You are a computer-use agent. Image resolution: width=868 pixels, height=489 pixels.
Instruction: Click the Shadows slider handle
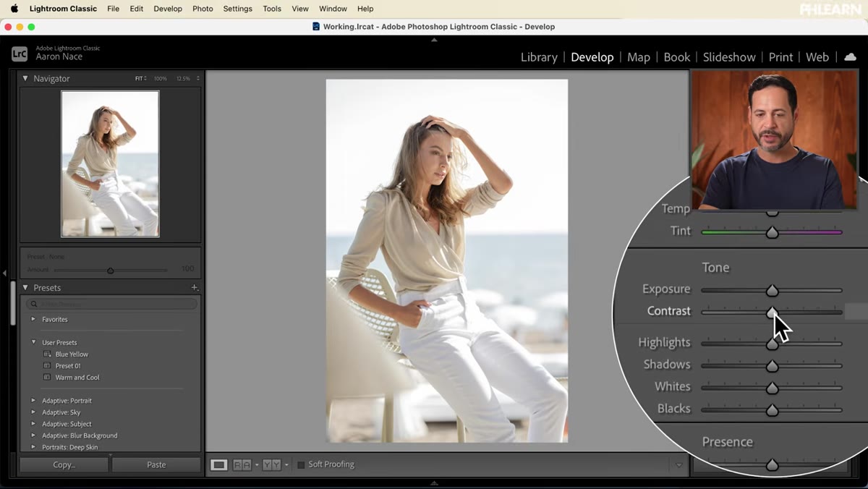coord(772,366)
